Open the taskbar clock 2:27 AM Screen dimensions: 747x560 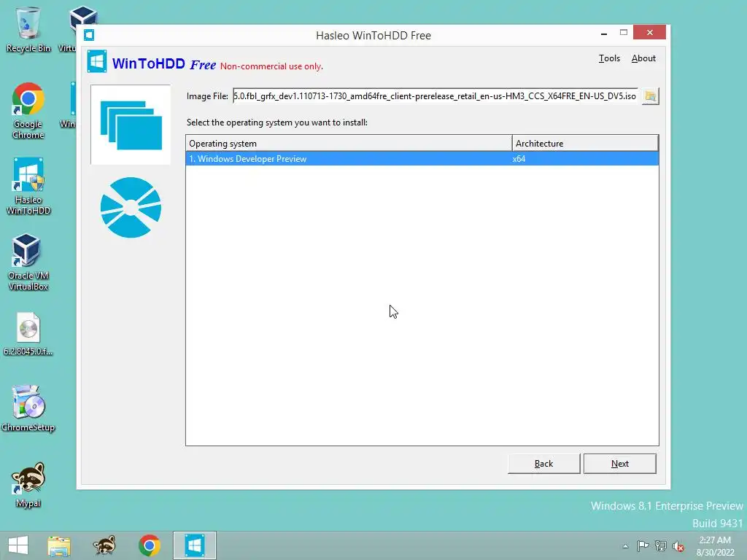pyautogui.click(x=715, y=546)
